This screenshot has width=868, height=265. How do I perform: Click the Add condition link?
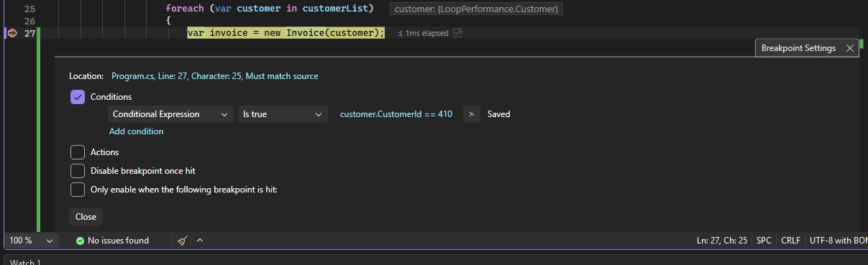coord(136,131)
